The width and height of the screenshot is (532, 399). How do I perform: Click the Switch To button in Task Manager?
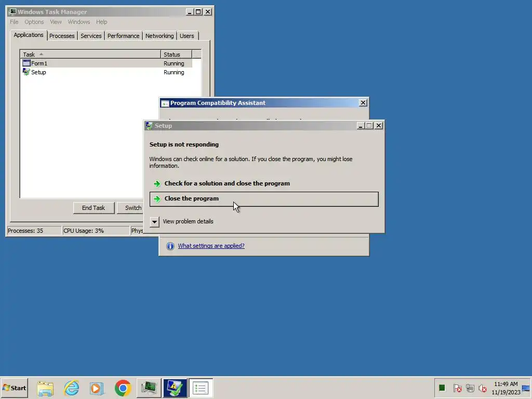[130, 208]
